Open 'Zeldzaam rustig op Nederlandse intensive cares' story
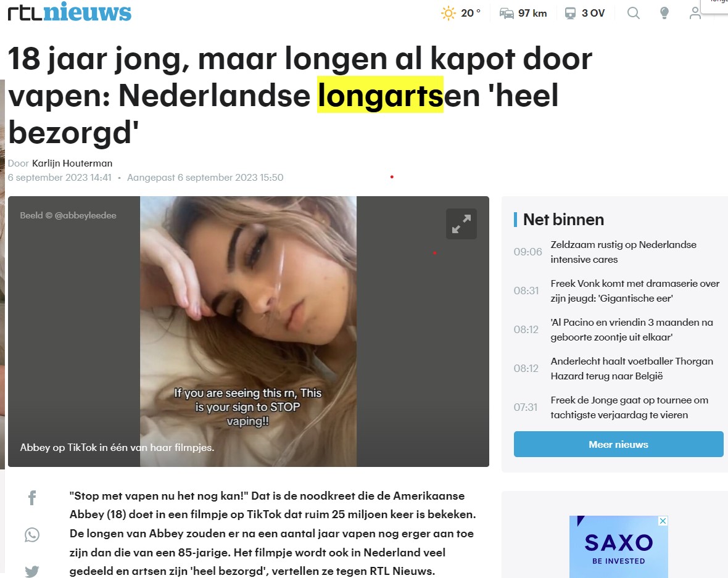The image size is (728, 578). tap(624, 252)
